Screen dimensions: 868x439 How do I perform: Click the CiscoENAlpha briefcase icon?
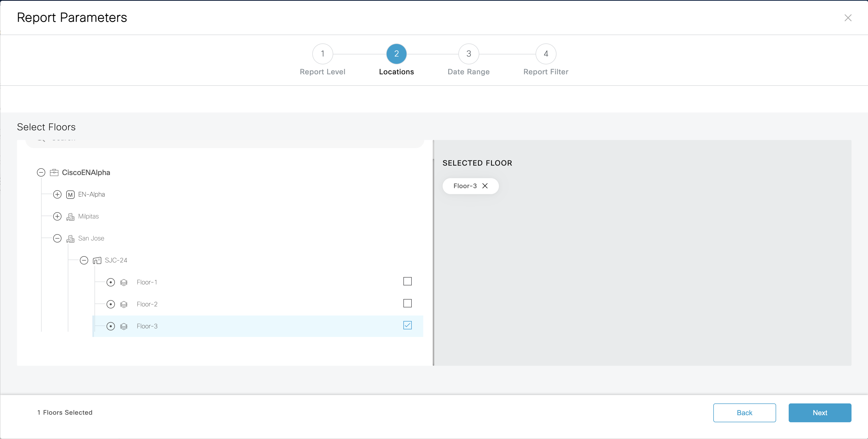coord(54,173)
